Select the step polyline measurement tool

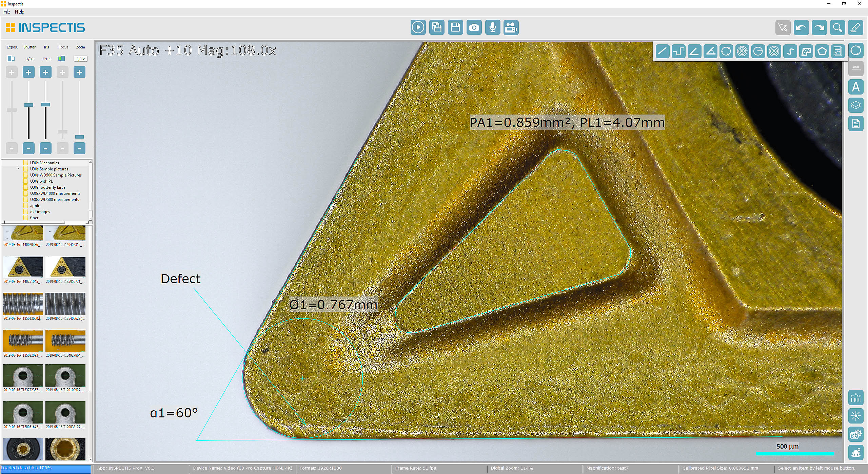click(678, 51)
